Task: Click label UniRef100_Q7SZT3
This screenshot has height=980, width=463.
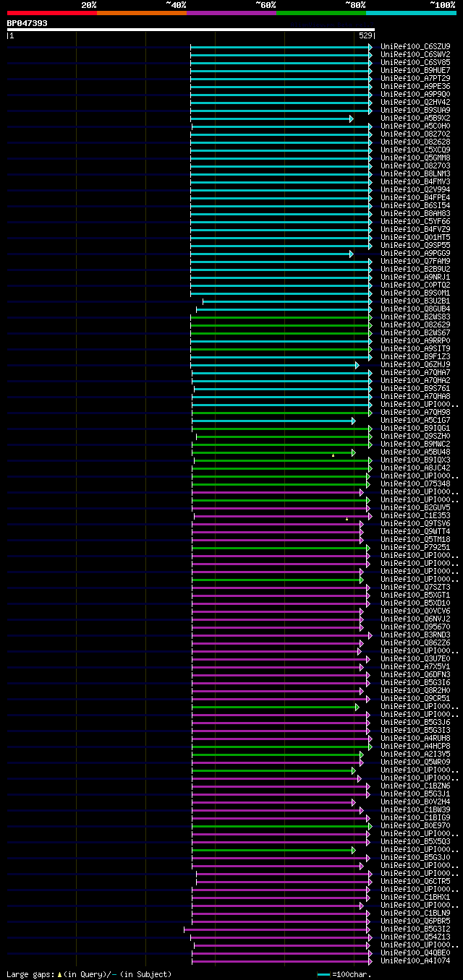Action: (415, 587)
